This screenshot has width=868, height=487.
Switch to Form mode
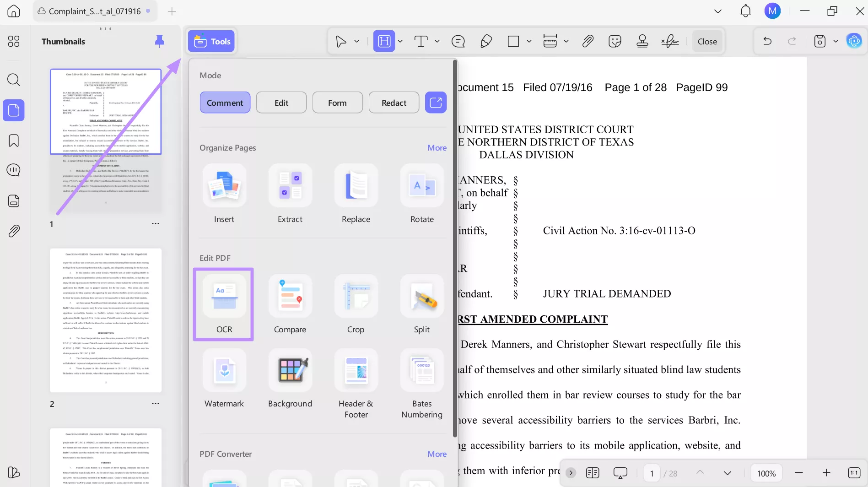[x=337, y=102]
